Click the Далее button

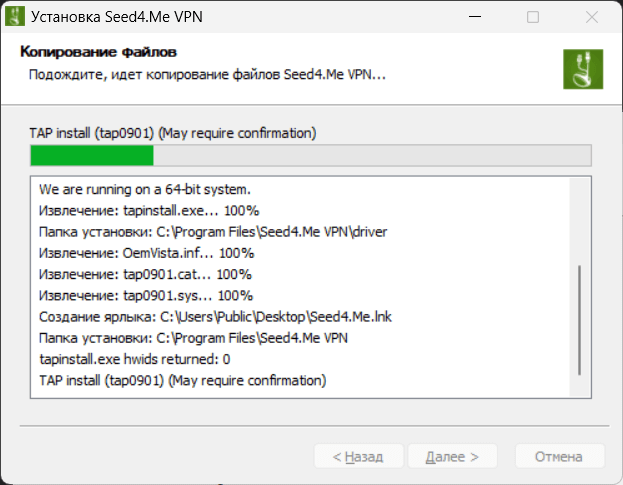click(451, 457)
